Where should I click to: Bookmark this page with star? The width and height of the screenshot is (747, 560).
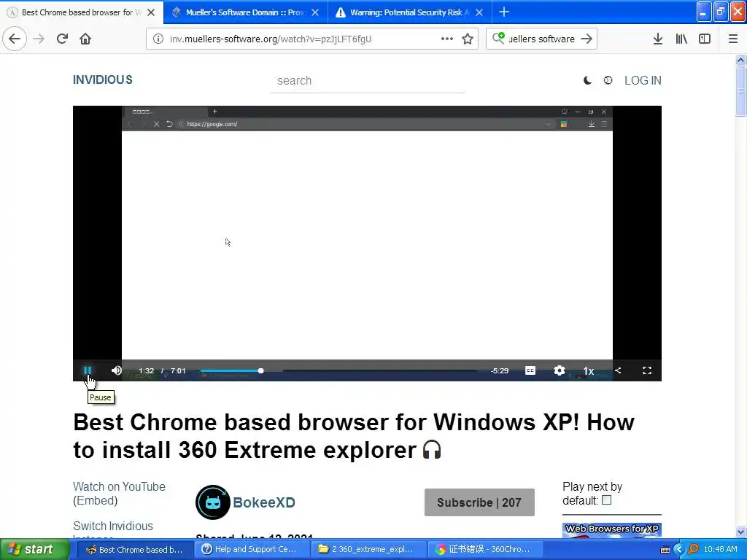point(468,39)
